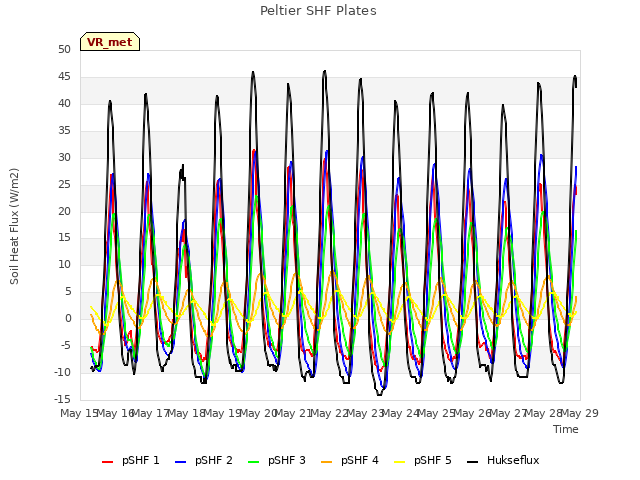Screen dimensions: 640x480
Task: Click the y-axis tick value -15
Action: point(62,399)
